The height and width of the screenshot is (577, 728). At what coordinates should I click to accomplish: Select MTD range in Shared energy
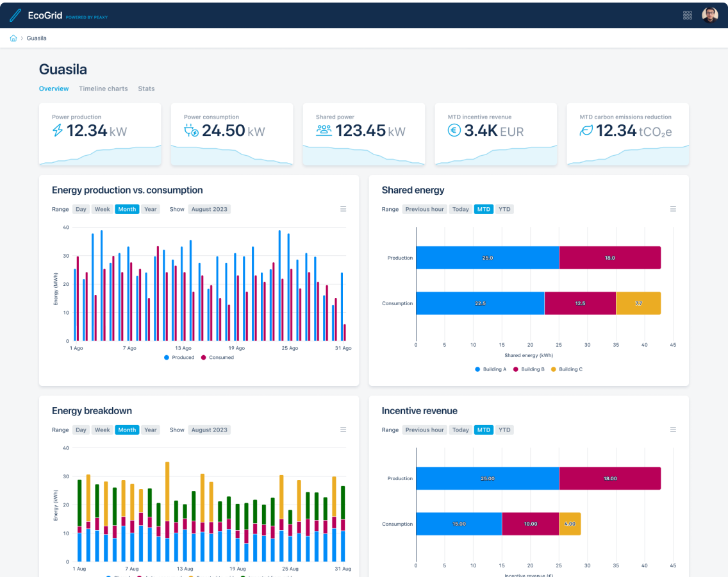coord(484,209)
